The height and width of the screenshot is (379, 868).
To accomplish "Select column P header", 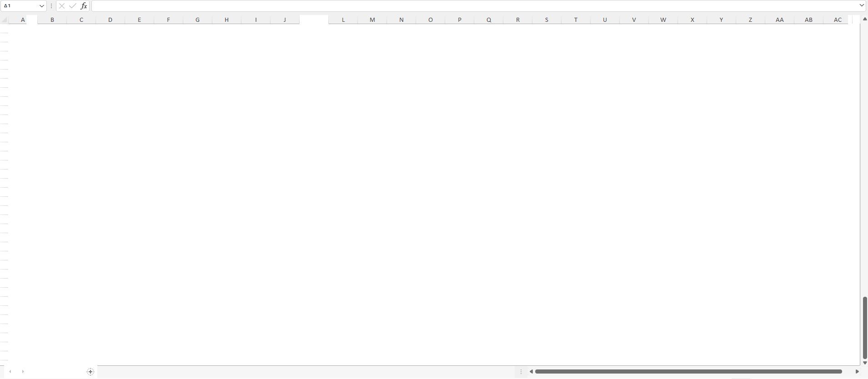I will click(460, 20).
